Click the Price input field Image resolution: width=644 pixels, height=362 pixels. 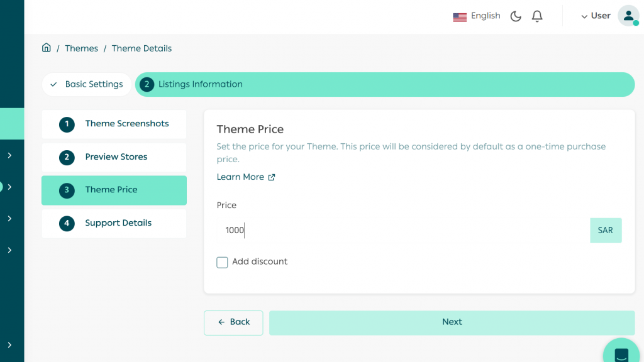coord(402,231)
